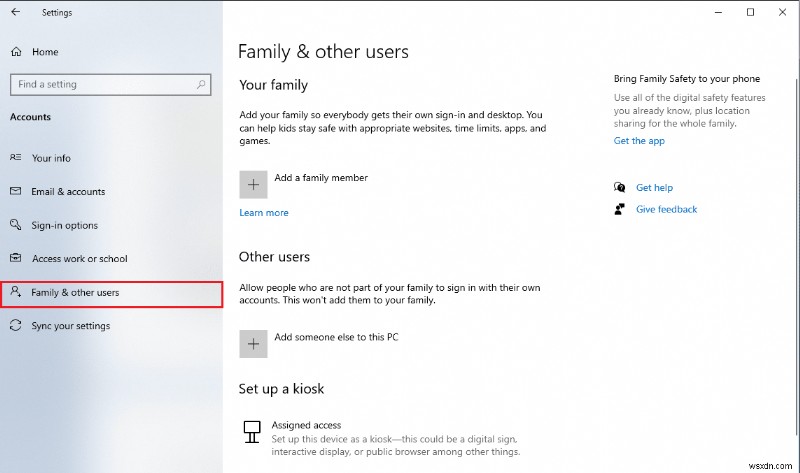The width and height of the screenshot is (800, 473).
Task: Select the Sign-in options key icon
Action: click(15, 225)
